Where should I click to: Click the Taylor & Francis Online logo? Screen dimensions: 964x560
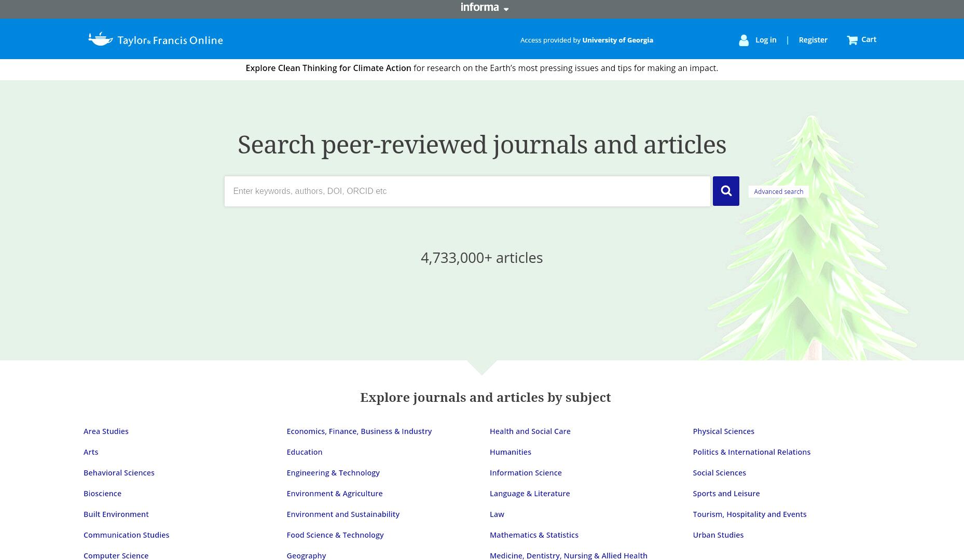coord(155,39)
